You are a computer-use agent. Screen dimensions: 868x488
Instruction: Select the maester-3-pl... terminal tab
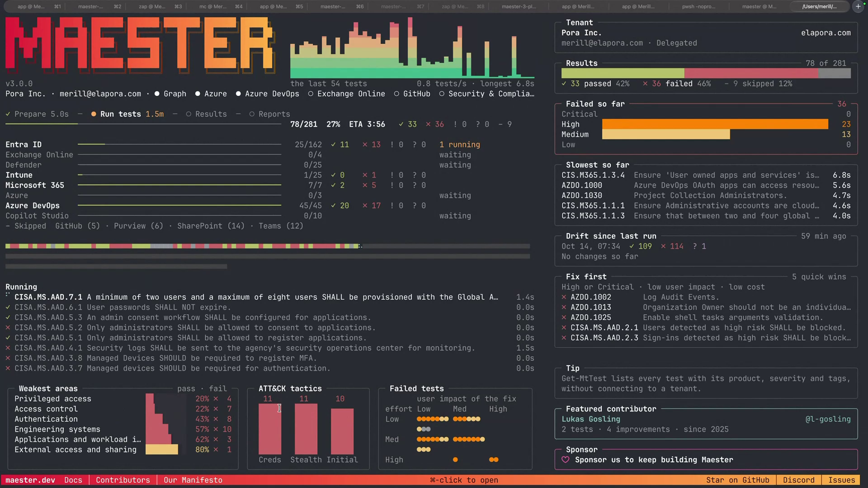coord(519,6)
